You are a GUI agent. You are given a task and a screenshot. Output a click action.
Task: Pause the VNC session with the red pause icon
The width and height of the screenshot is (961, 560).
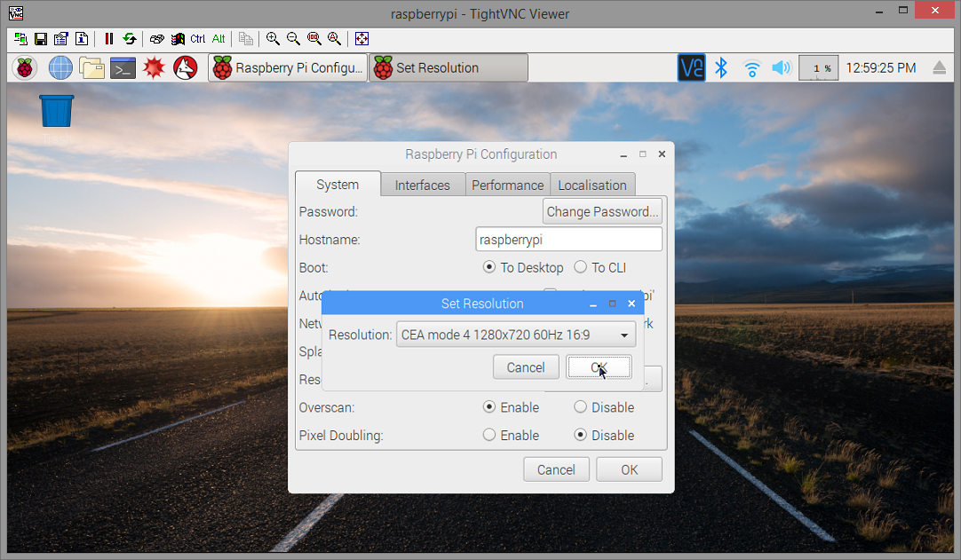click(109, 38)
